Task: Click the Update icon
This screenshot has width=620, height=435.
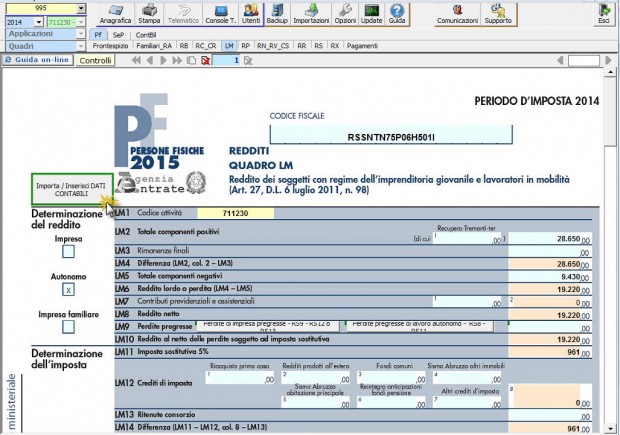Action: pyautogui.click(x=371, y=14)
